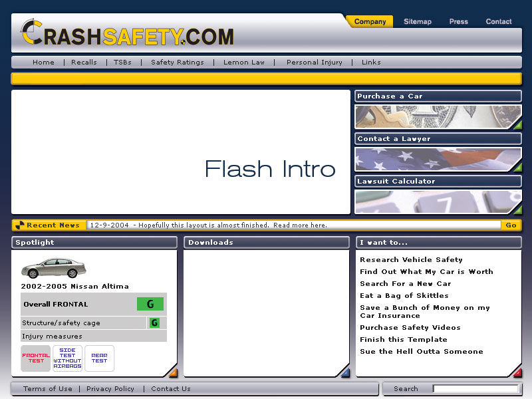Click the Structure/safety cage G rating badge
Screen dimensions: 532x399
[154, 323]
